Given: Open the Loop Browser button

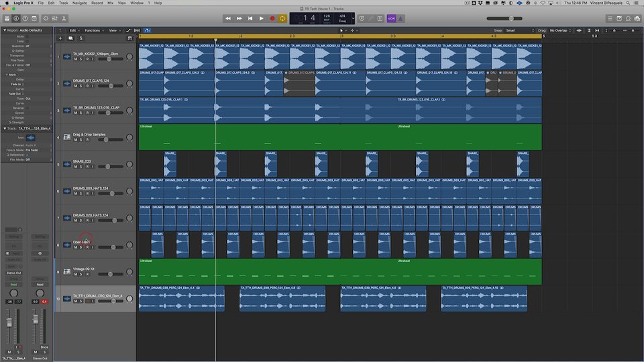Looking at the screenshot, I should 628,19.
